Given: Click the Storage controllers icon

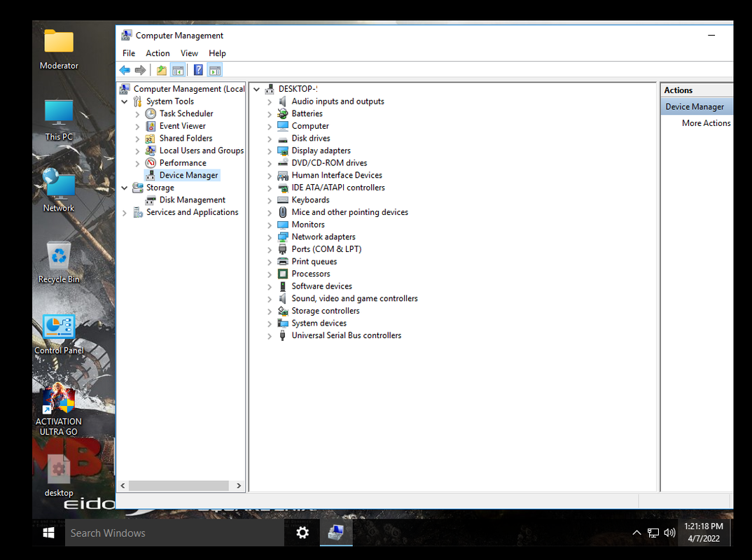Looking at the screenshot, I should (x=283, y=311).
